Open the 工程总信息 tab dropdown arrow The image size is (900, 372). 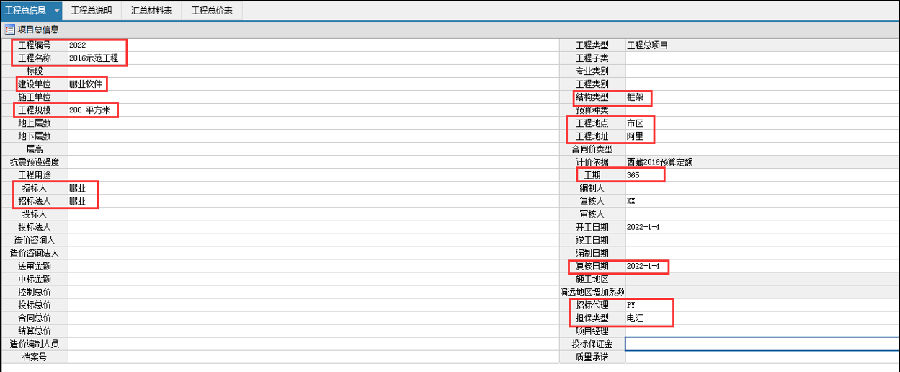[x=57, y=10]
